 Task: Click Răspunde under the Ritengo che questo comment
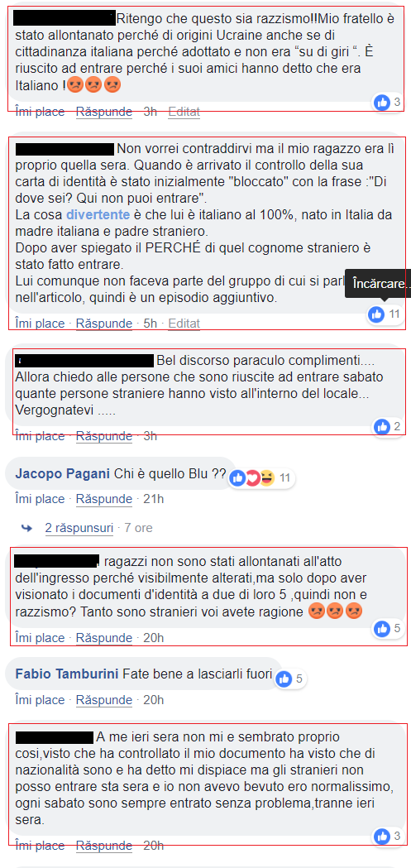click(104, 112)
